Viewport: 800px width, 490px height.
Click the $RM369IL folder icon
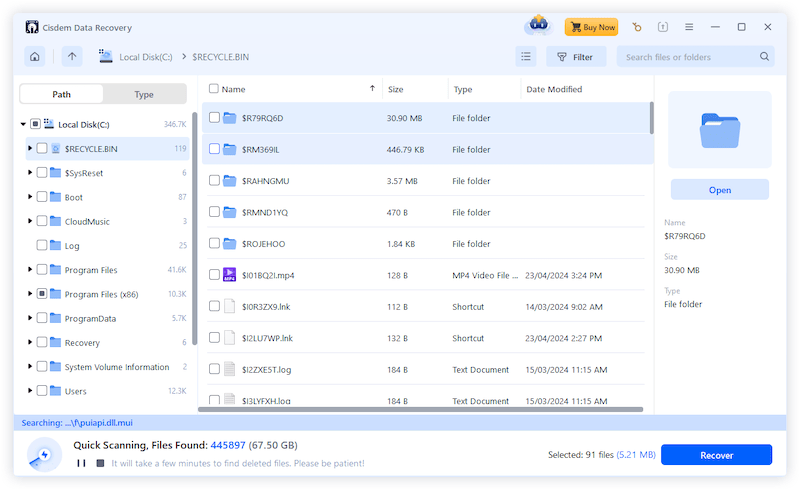[x=230, y=150]
